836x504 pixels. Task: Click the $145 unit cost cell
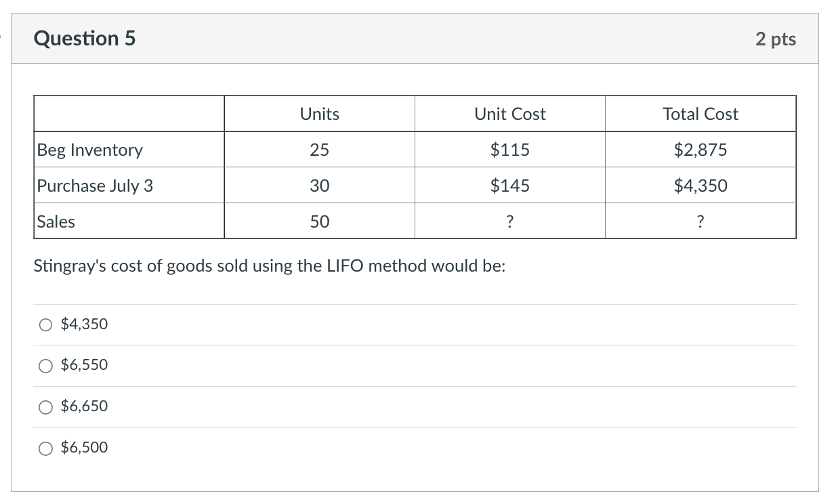coord(509,186)
